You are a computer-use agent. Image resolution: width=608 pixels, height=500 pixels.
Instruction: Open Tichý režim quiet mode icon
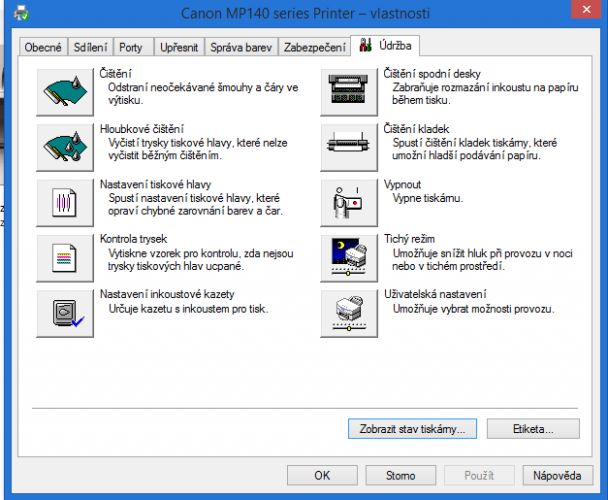click(x=349, y=258)
